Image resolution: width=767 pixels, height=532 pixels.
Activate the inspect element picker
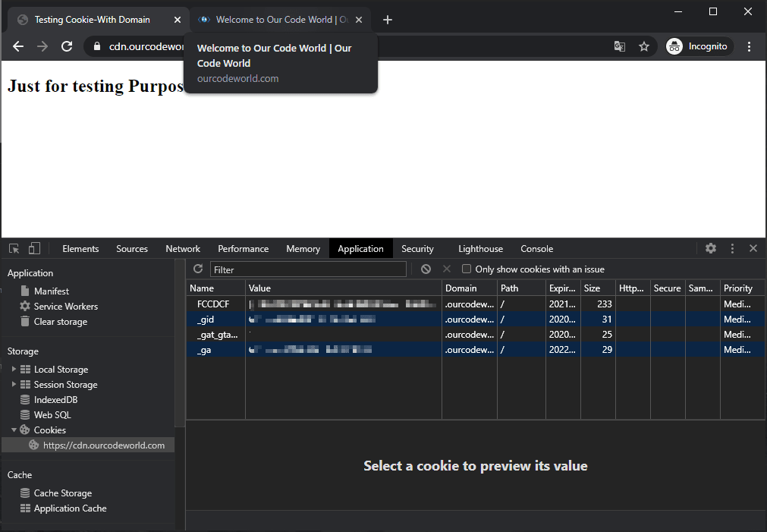coord(13,248)
